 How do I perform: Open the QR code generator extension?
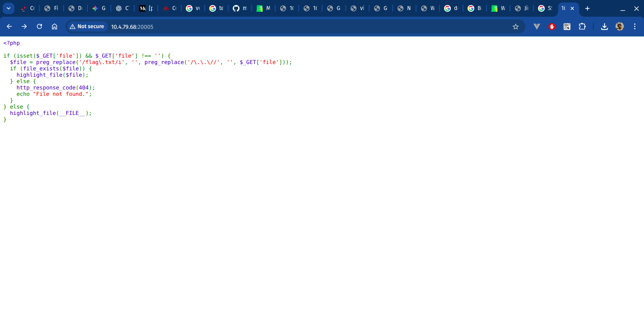pos(567,26)
